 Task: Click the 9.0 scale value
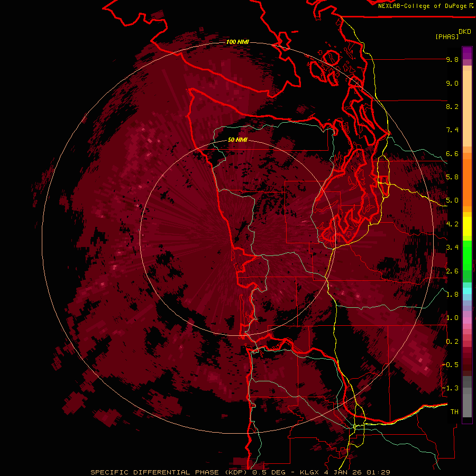(452, 83)
